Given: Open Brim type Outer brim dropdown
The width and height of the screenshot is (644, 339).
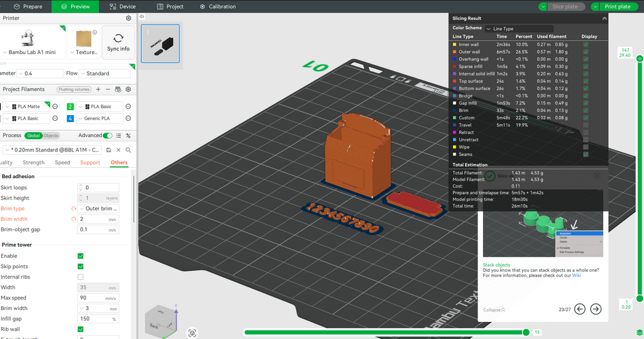Looking at the screenshot, I should tap(99, 209).
